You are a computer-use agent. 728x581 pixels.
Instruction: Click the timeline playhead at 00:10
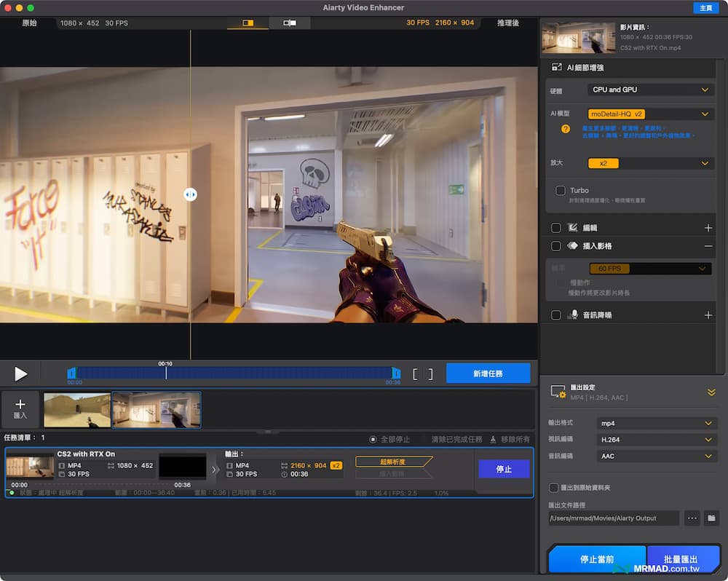click(x=166, y=373)
